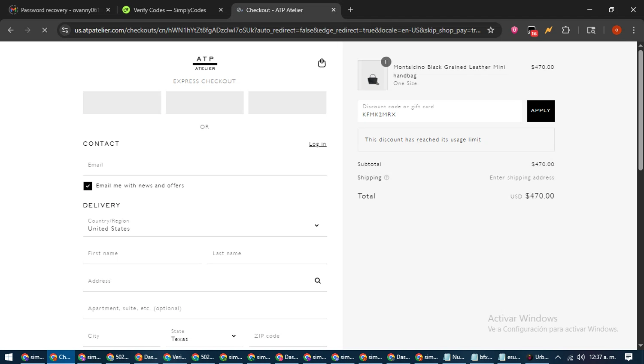
Task: Stop the page from loading
Action: (44, 30)
